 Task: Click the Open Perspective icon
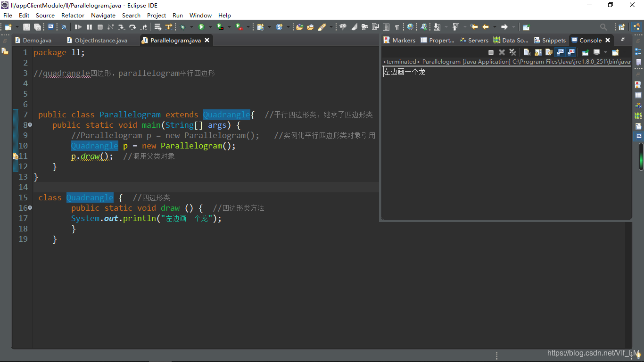coord(621,27)
